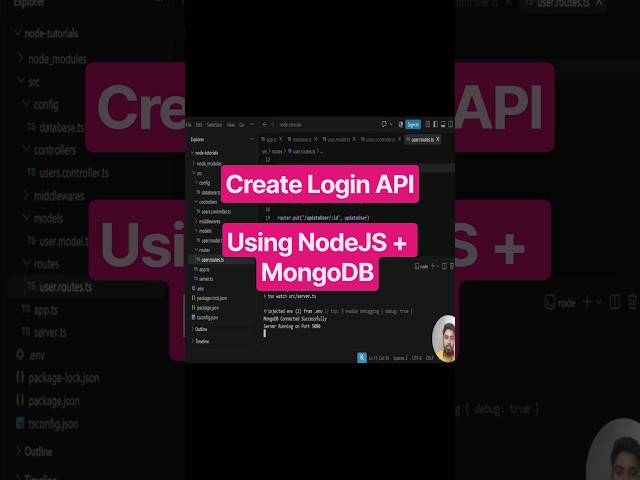Open tsconfig.json in the Explorer
This screenshot has height=480, width=640.
click(205, 318)
